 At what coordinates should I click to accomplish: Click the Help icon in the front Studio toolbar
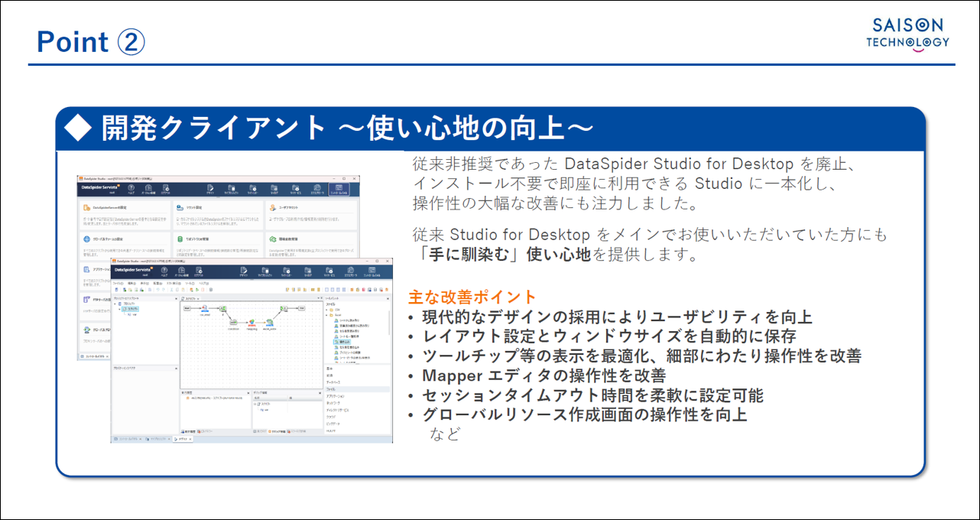pyautogui.click(x=166, y=271)
